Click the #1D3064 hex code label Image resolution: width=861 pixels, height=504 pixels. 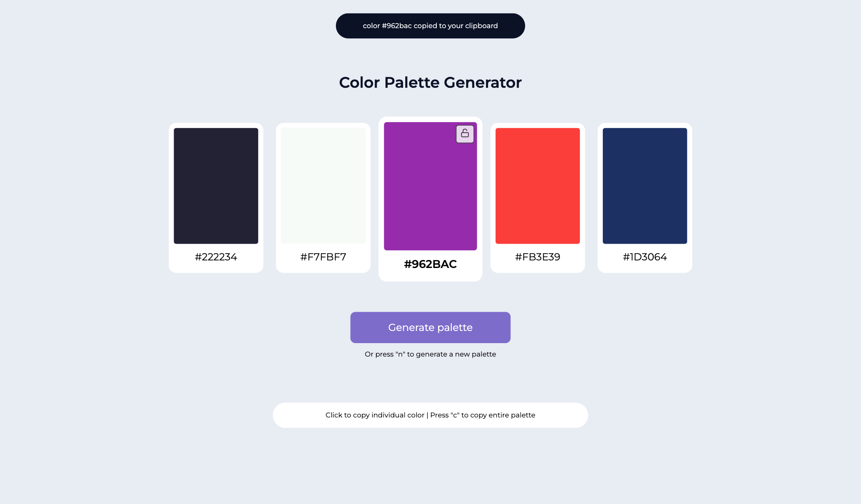coord(644,257)
